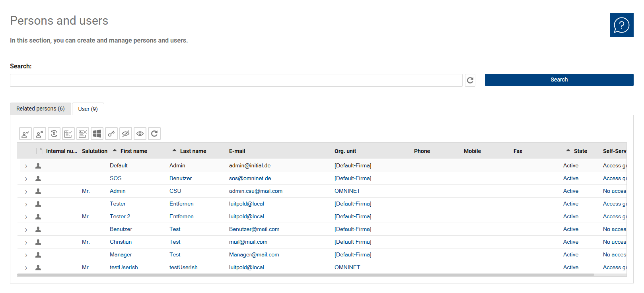
Task: Sort by Last name column header
Action: pyautogui.click(x=193, y=151)
